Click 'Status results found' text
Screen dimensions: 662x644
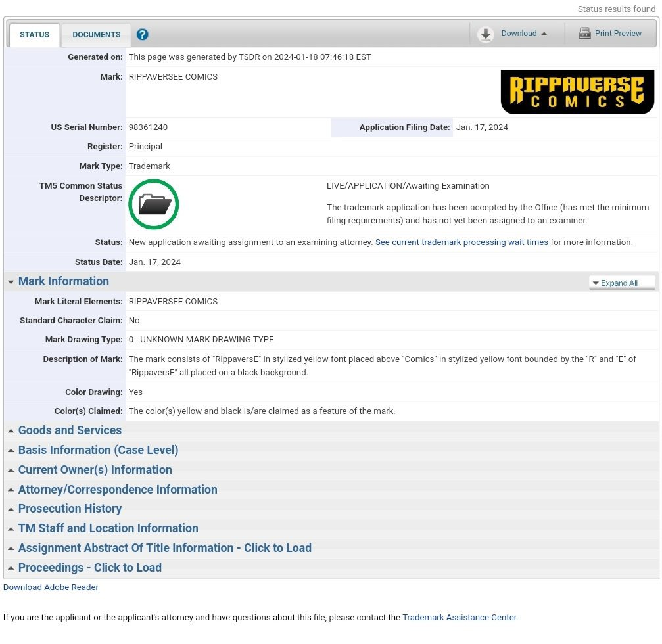[x=617, y=9]
